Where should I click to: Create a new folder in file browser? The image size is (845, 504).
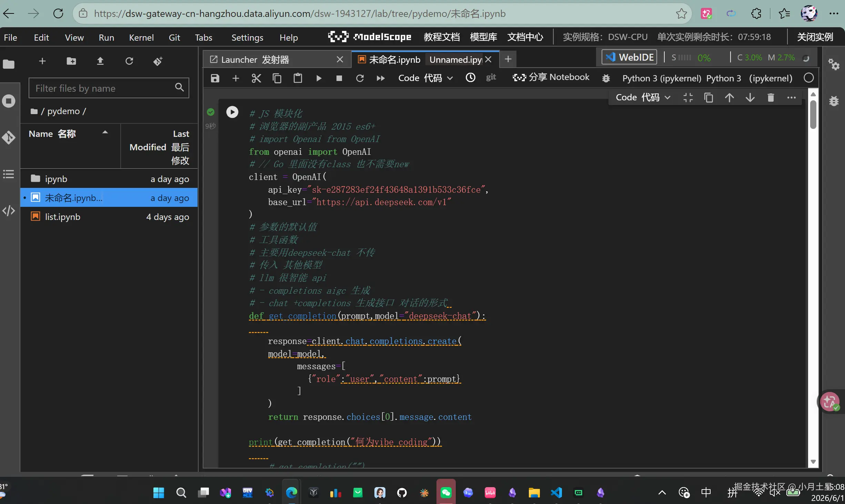(x=71, y=61)
